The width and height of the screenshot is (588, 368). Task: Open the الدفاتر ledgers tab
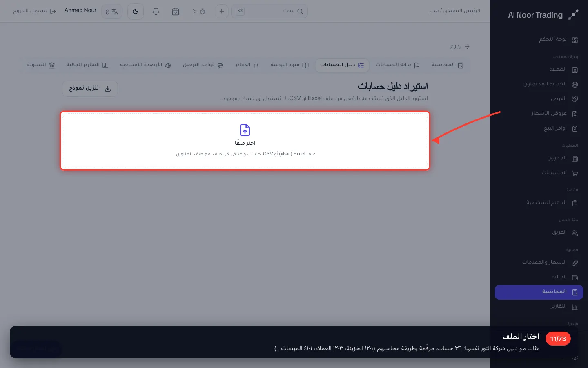pyautogui.click(x=247, y=65)
